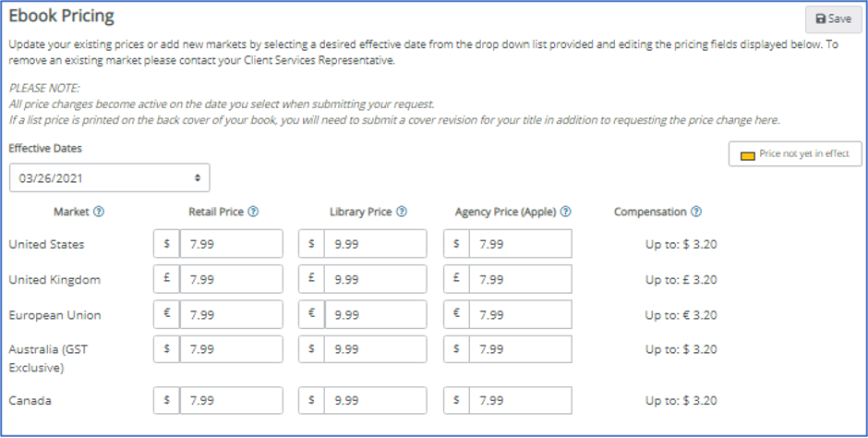The image size is (868, 438).
Task: Click the help icon next to Market
Action: [99, 212]
